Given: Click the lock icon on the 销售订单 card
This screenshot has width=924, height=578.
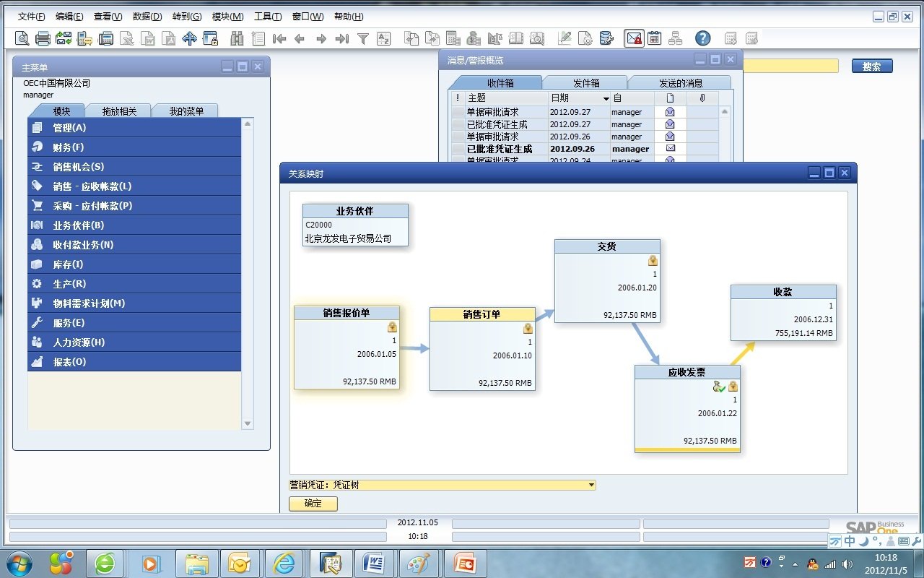Looking at the screenshot, I should (527, 327).
